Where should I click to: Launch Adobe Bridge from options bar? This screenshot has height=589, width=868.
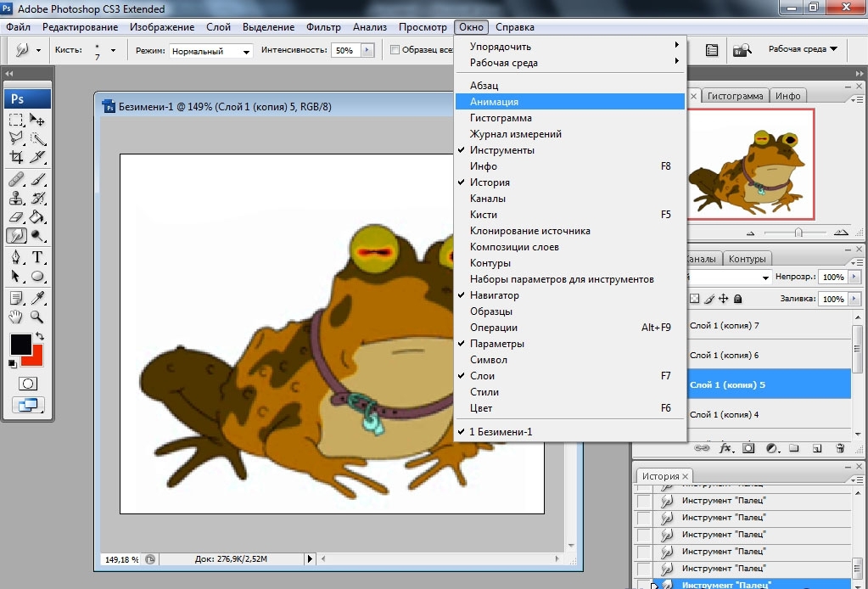pyautogui.click(x=742, y=50)
